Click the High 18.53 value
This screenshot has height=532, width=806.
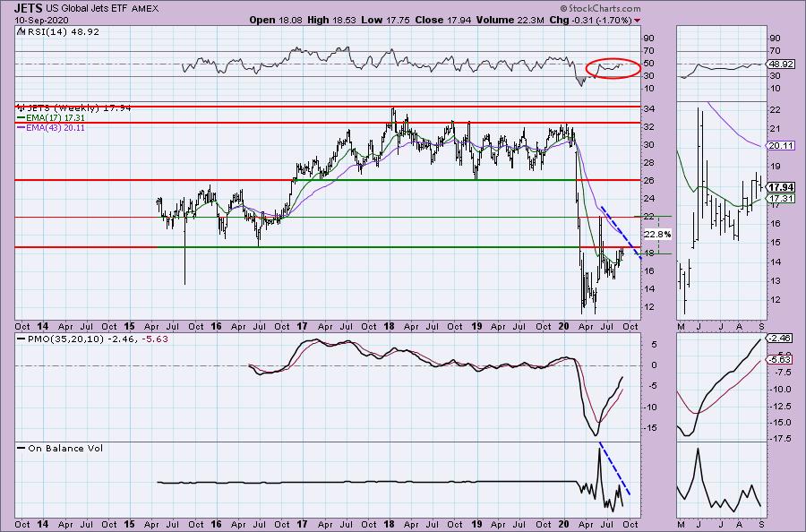pyautogui.click(x=331, y=20)
